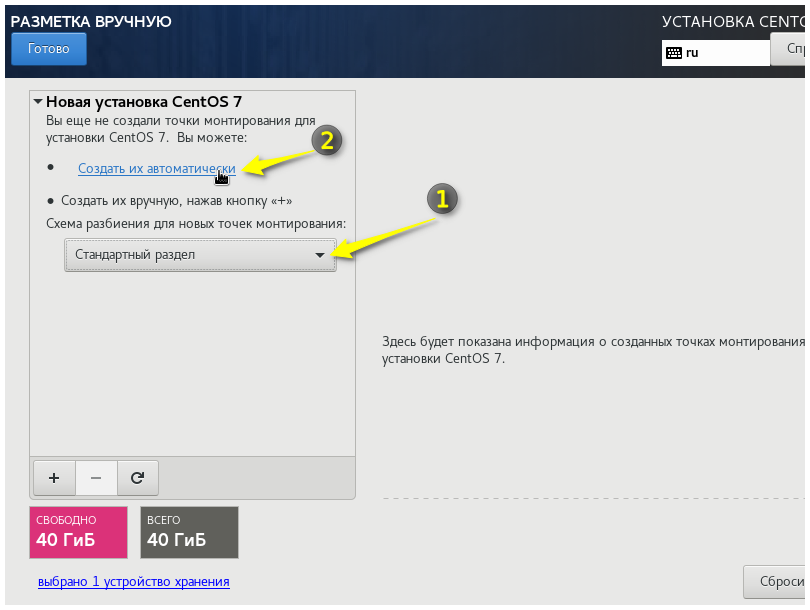Screen dimensions: 810x610
Task: Click the minus button to remove mount point
Action: click(96, 478)
